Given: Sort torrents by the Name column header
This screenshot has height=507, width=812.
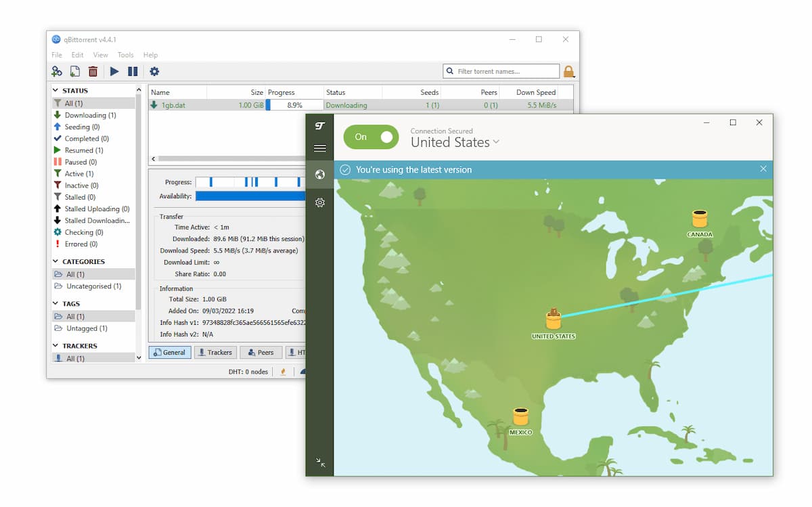Looking at the screenshot, I should click(177, 92).
